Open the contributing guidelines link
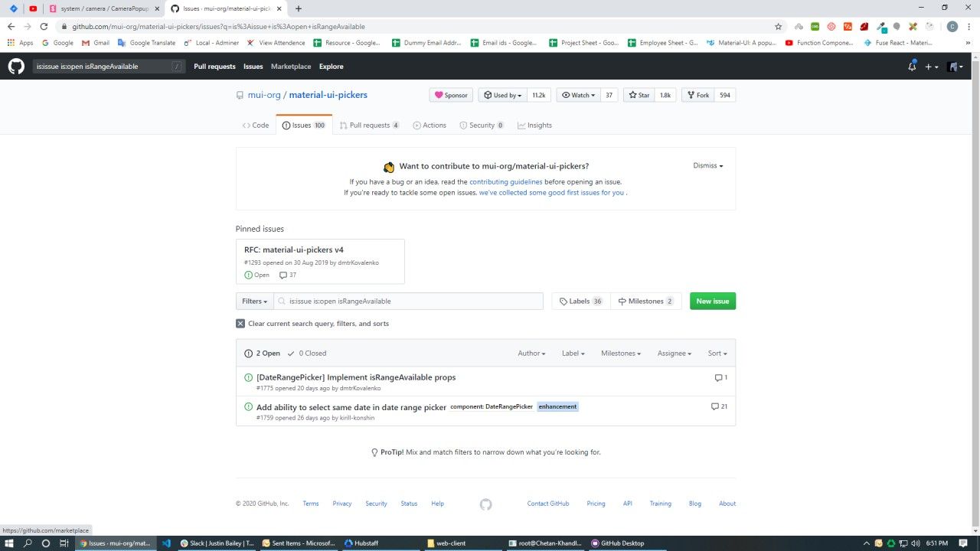The width and height of the screenshot is (980, 551). point(505,182)
